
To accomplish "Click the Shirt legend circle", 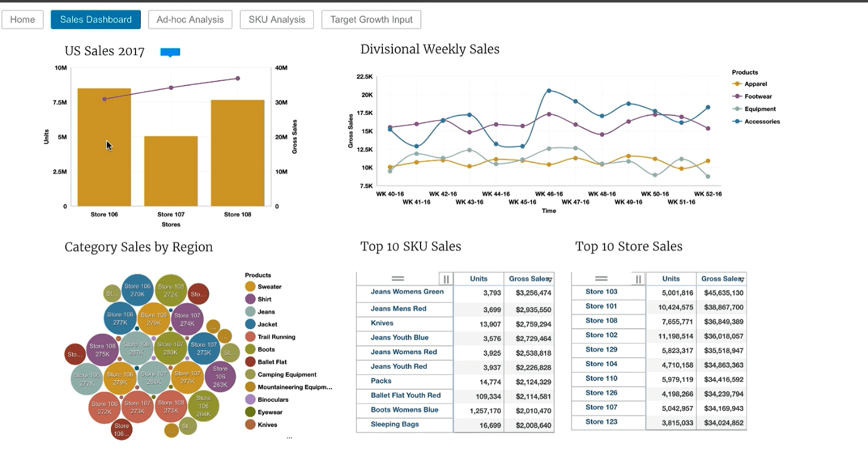I will pos(250,299).
